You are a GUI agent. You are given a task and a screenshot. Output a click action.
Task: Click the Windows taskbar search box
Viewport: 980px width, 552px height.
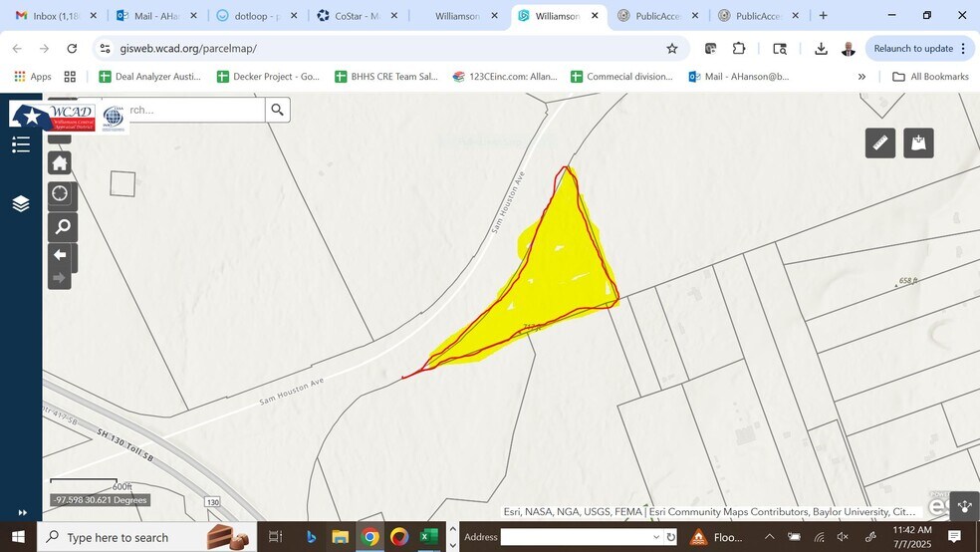tap(146, 537)
